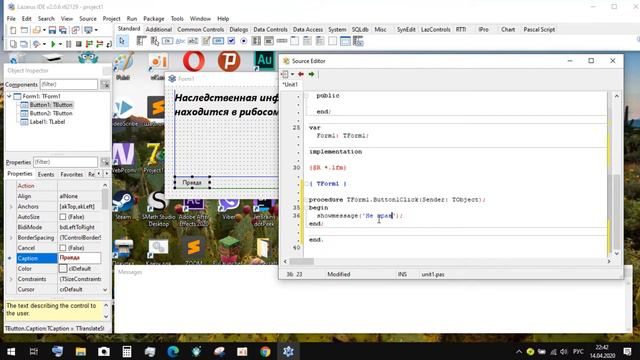This screenshot has height=360, width=640.
Task: Click the green Run arrow icon
Action: click(x=53, y=44)
